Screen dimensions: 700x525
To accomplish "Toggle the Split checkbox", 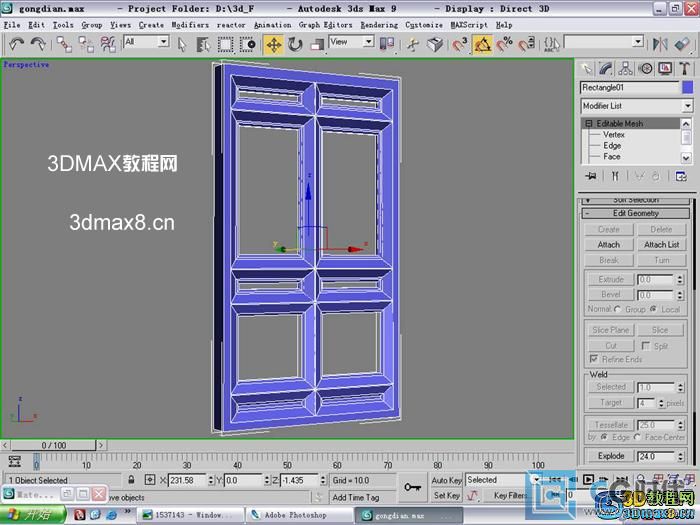I will [x=645, y=346].
